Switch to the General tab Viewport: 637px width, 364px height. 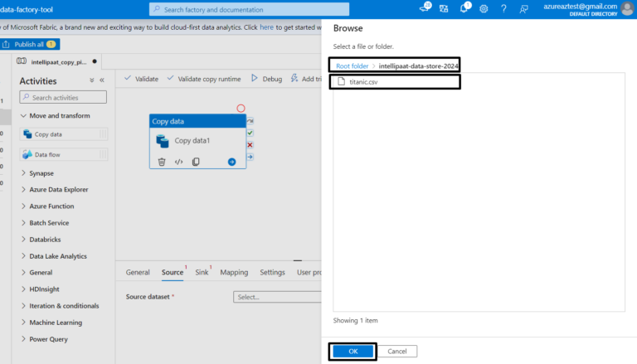tap(138, 272)
